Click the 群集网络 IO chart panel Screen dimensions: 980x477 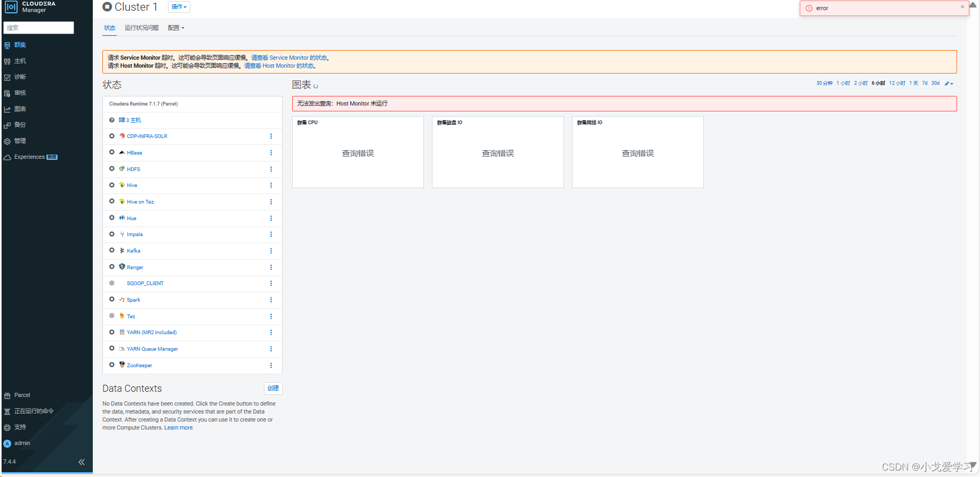pyautogui.click(x=638, y=152)
